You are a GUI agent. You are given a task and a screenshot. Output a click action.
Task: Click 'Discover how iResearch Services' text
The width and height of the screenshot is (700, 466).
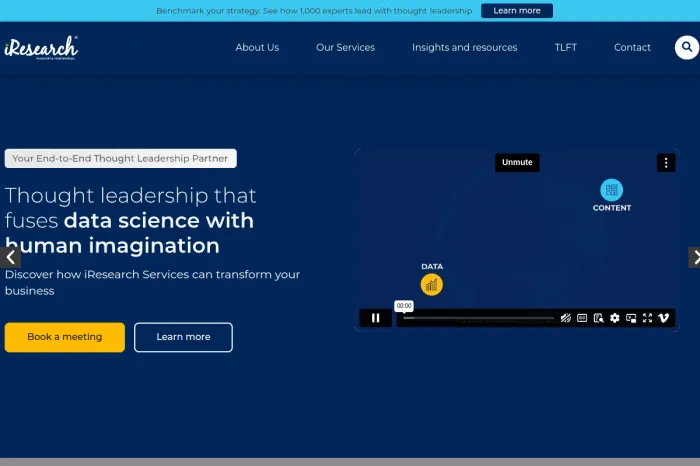(x=152, y=282)
